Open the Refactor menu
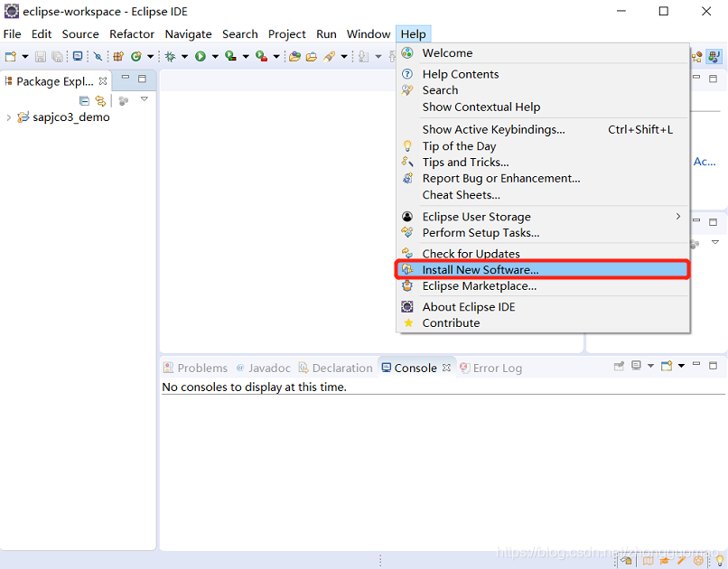This screenshot has height=569, width=728. [x=132, y=34]
